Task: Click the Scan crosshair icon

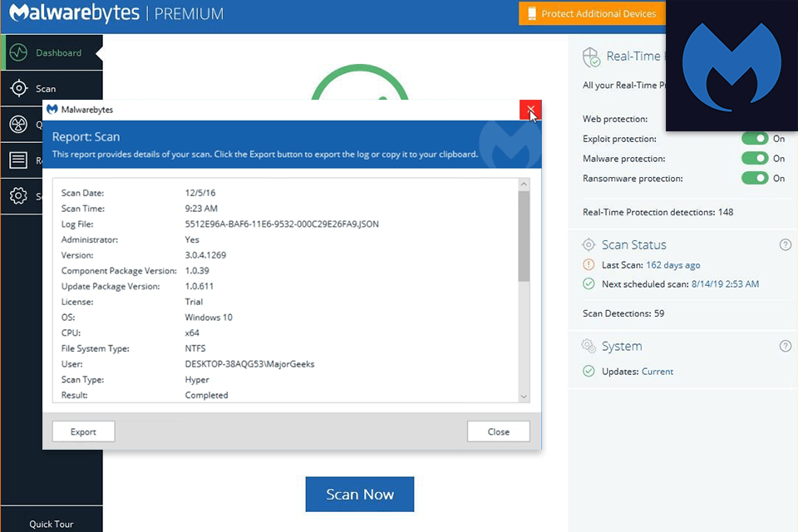Action: [x=19, y=88]
